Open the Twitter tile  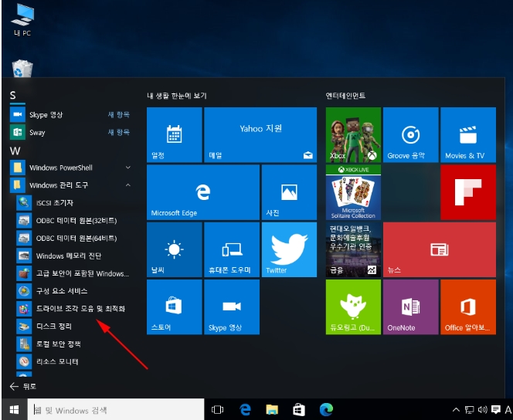(289, 249)
